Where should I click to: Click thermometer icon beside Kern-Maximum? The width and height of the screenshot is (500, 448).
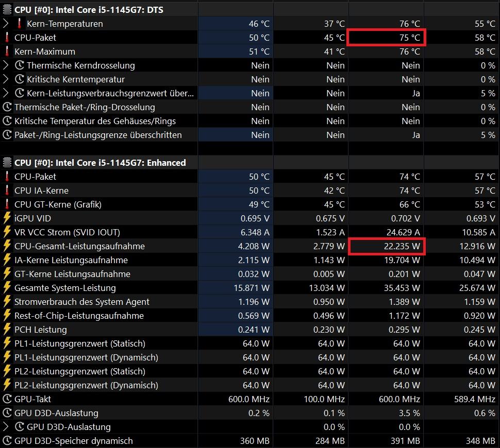(x=7, y=51)
